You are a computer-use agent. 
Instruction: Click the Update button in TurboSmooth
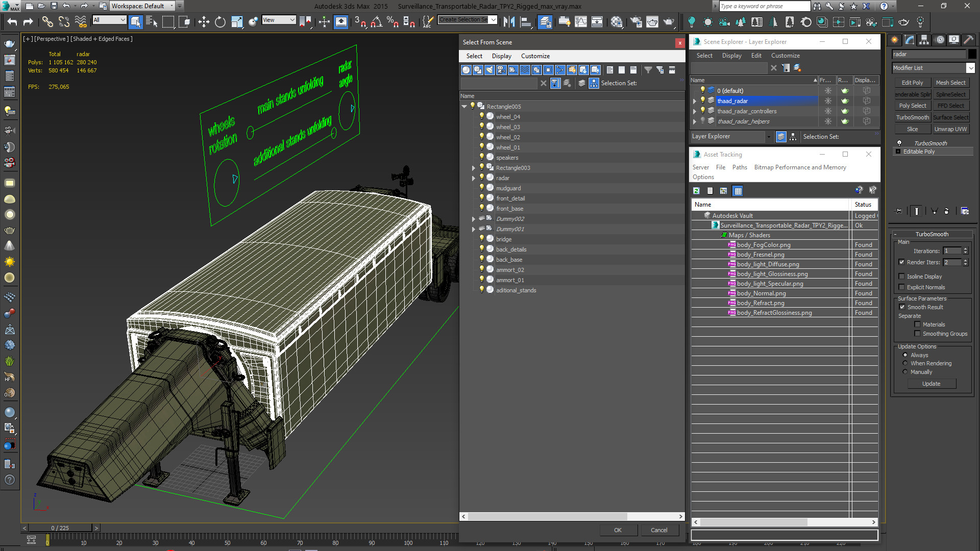pos(932,384)
